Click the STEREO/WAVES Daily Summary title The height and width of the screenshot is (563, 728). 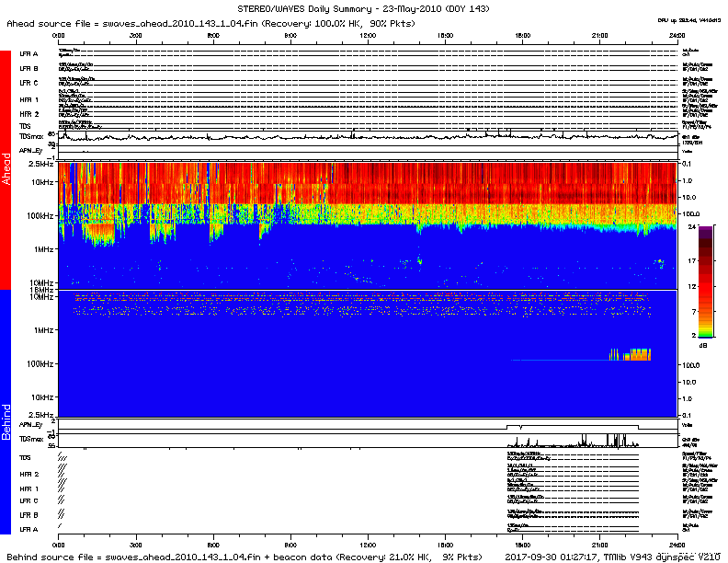pyautogui.click(x=362, y=8)
